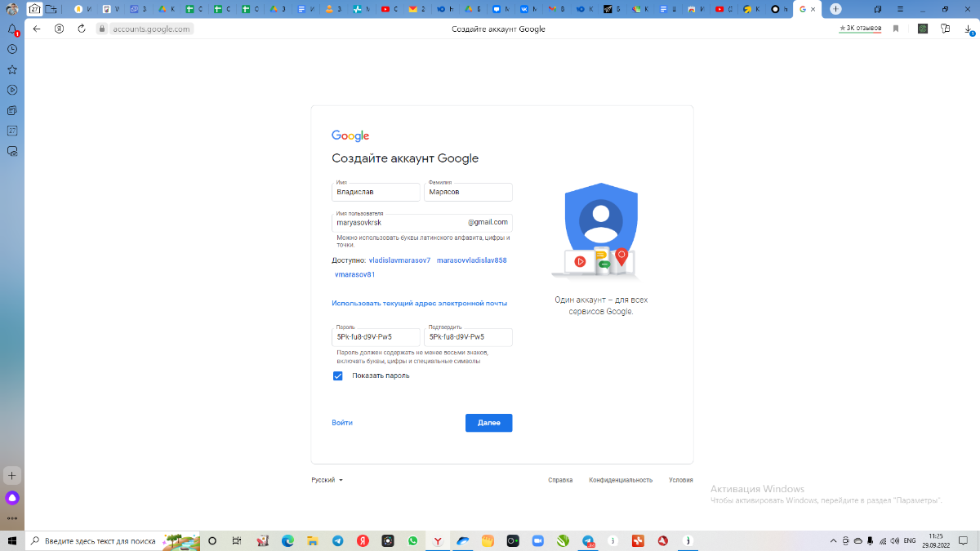
Task: Click the 3K отзывов rating badge
Action: tap(860, 29)
